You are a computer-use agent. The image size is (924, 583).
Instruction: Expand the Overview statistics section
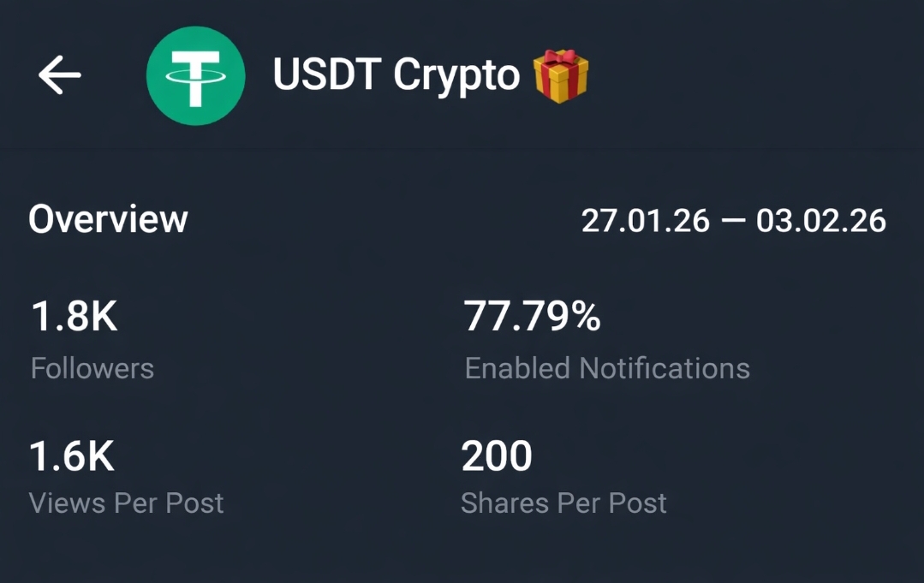(108, 219)
